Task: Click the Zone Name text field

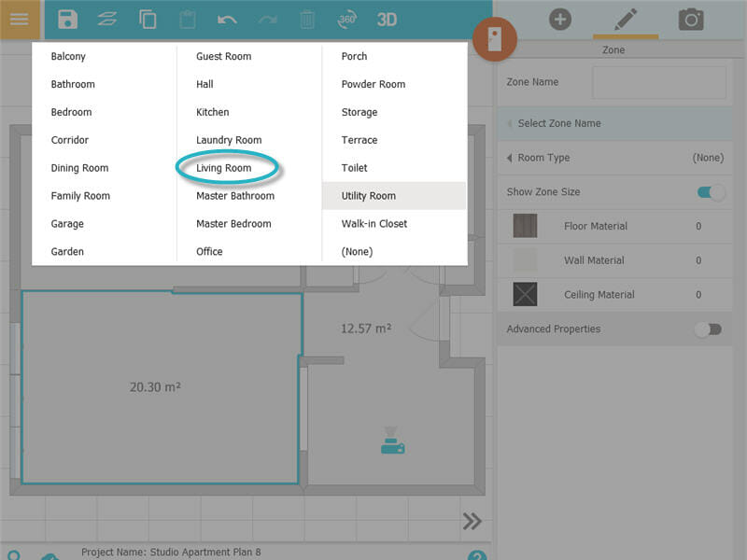Action: tap(658, 82)
